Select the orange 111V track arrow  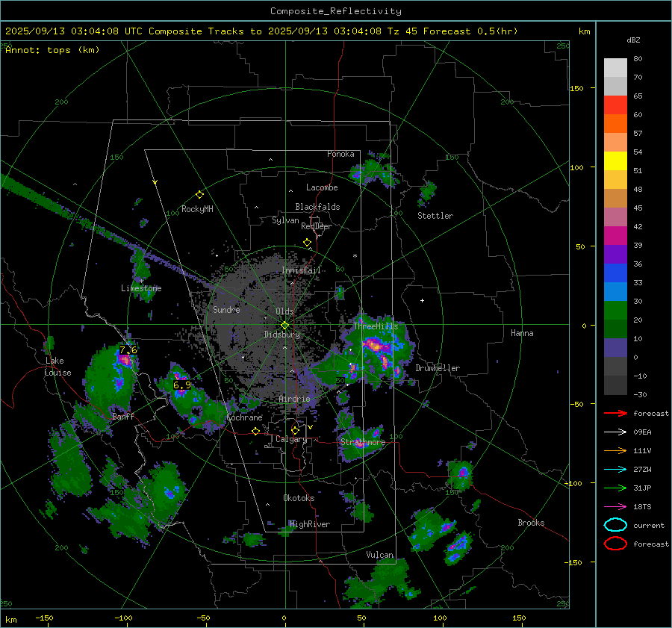615,450
